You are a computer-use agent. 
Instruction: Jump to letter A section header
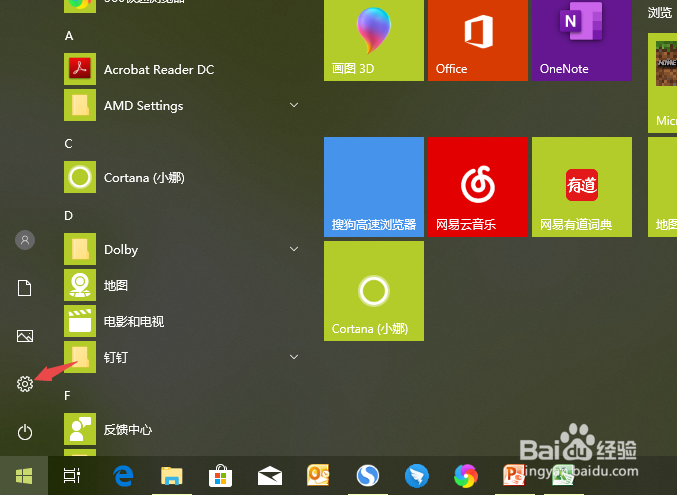(x=69, y=36)
